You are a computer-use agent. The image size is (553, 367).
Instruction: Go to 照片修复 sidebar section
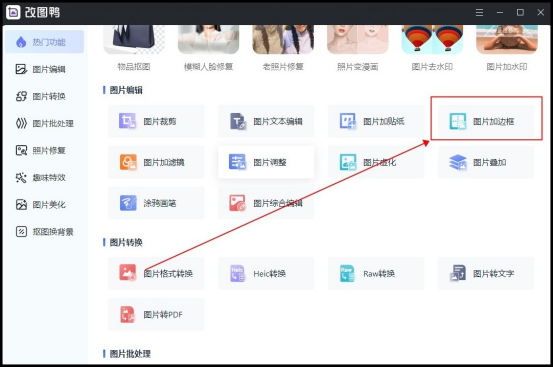click(44, 151)
